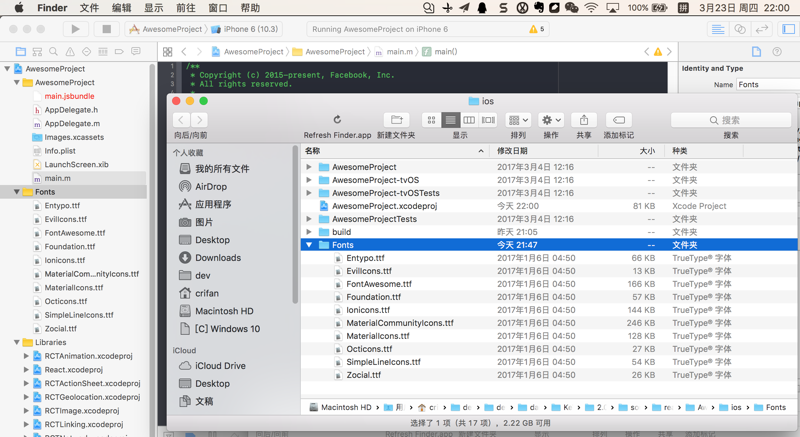Click the Xcode Run button
The image size is (800, 437).
[76, 29]
